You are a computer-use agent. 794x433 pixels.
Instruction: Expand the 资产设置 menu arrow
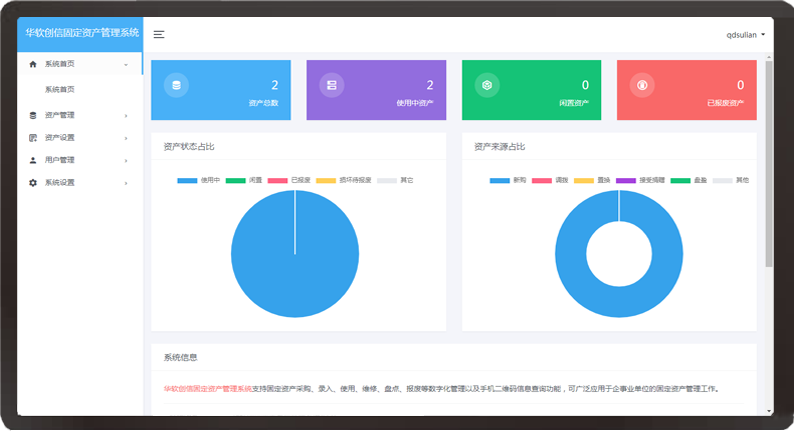126,138
